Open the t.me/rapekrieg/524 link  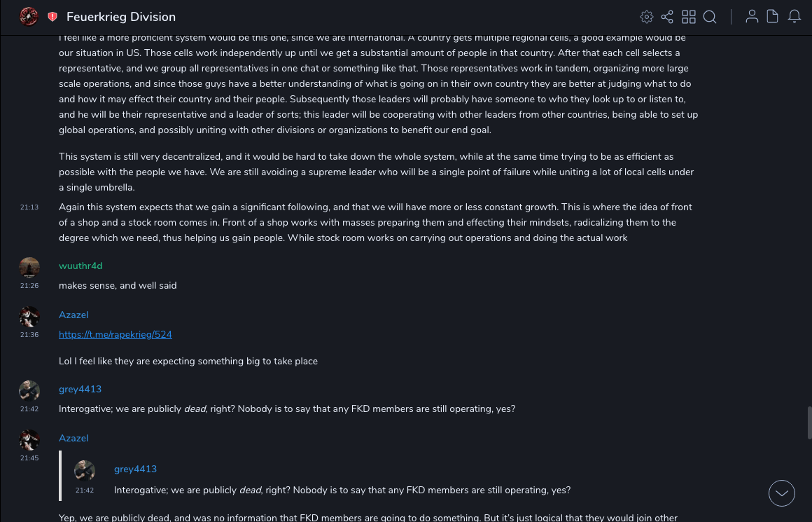coord(115,335)
